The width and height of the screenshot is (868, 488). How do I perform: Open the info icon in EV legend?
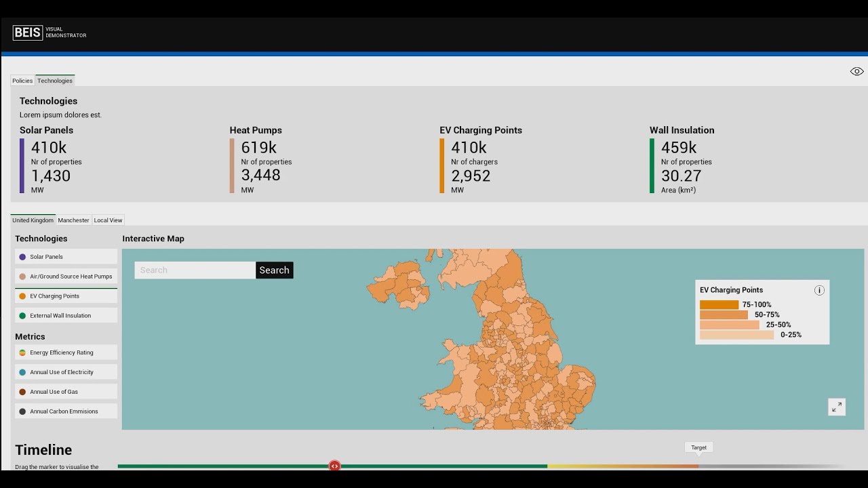[x=819, y=290]
